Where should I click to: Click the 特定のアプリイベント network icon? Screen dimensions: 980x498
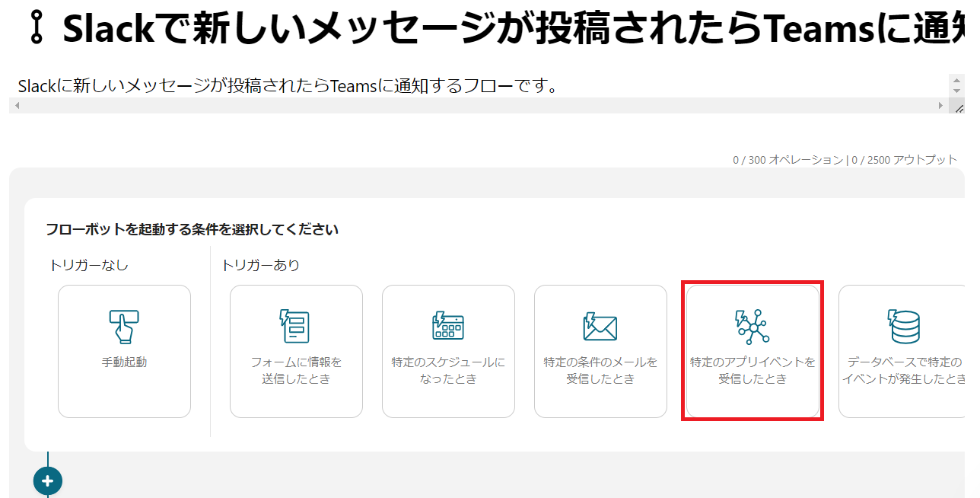[x=752, y=326]
